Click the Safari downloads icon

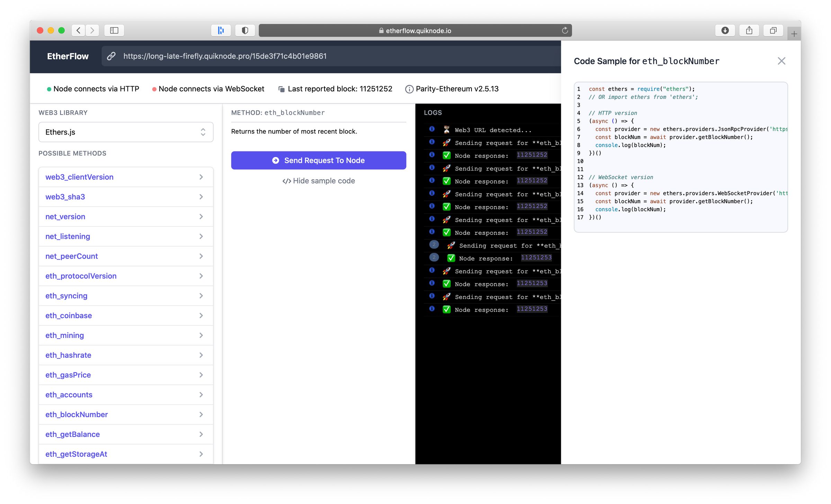click(725, 30)
